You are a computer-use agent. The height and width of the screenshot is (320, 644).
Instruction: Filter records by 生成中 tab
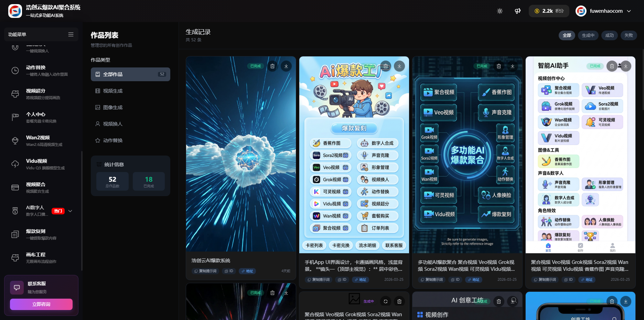pos(588,35)
